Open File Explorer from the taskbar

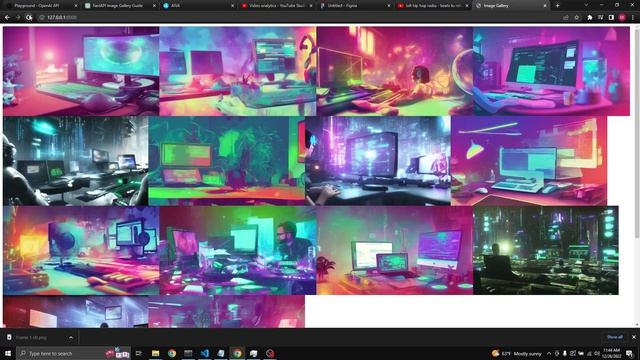click(156, 353)
